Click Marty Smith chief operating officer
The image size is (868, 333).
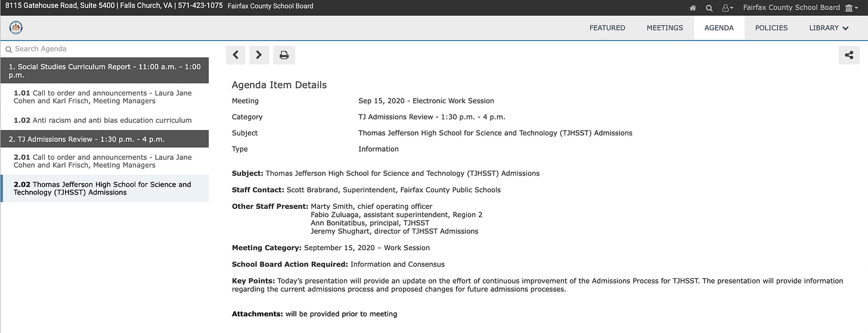coord(371,206)
